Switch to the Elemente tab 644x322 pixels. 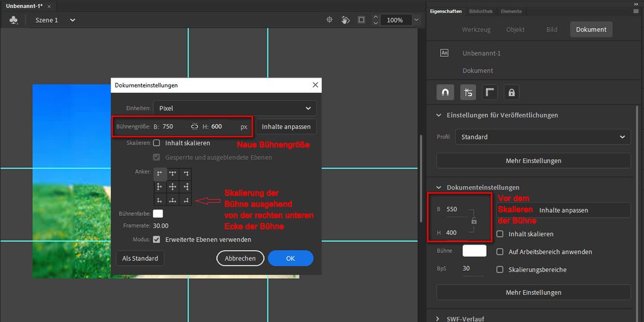point(511,11)
